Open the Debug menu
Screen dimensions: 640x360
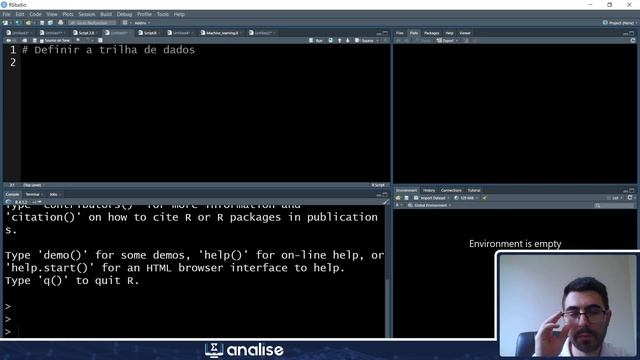tap(124, 14)
